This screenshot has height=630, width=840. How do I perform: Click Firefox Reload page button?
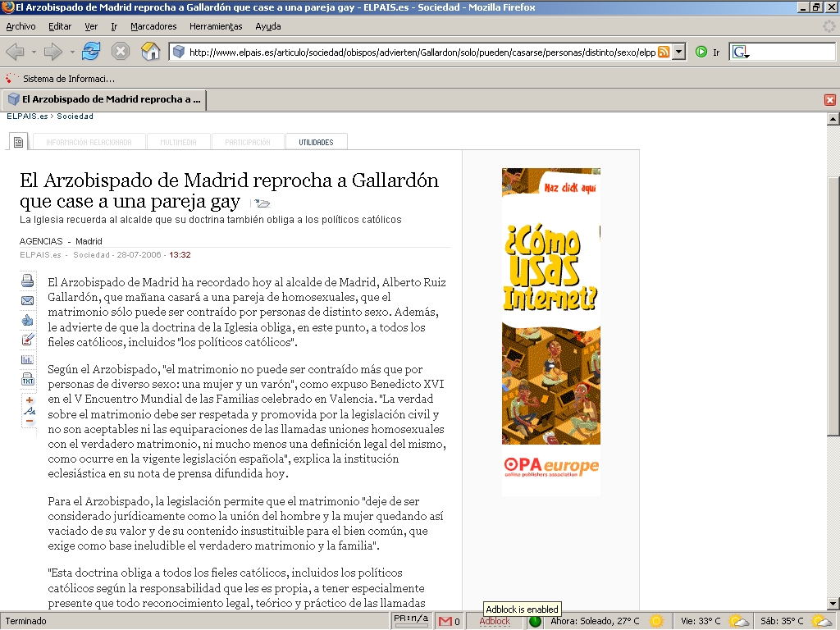tap(91, 52)
